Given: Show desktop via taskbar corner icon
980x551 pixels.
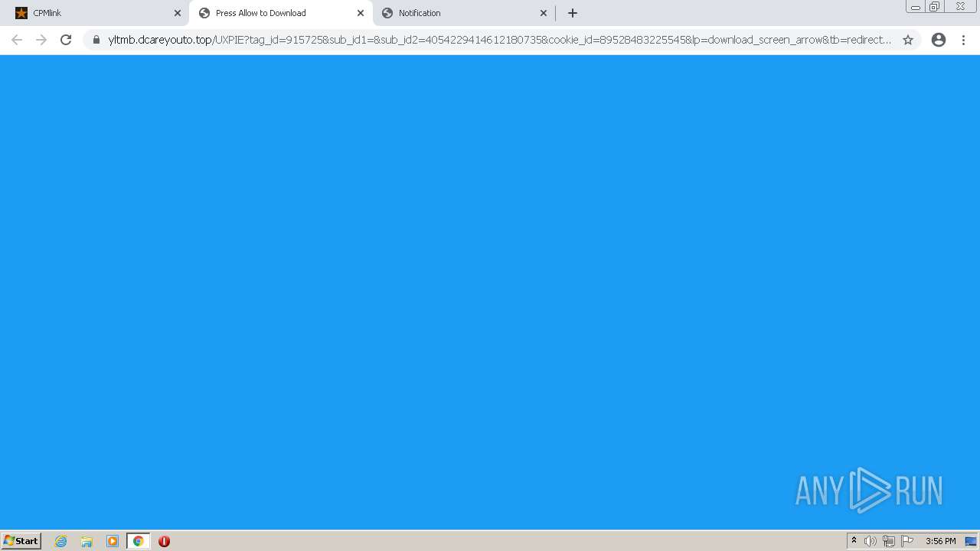Looking at the screenshot, I should pos(971,541).
